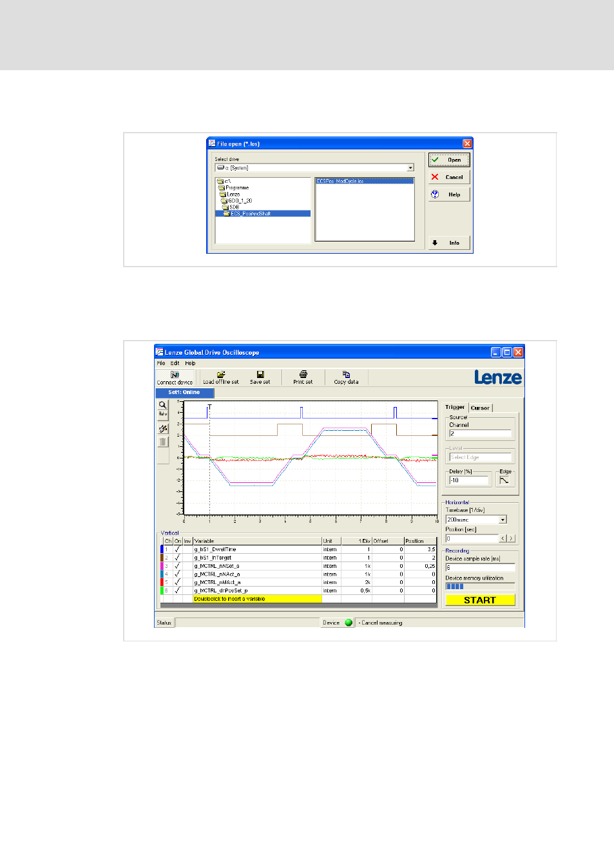This screenshot has width=614, height=868.
Task: Click Load offline set in toolbar
Action: click(x=221, y=377)
